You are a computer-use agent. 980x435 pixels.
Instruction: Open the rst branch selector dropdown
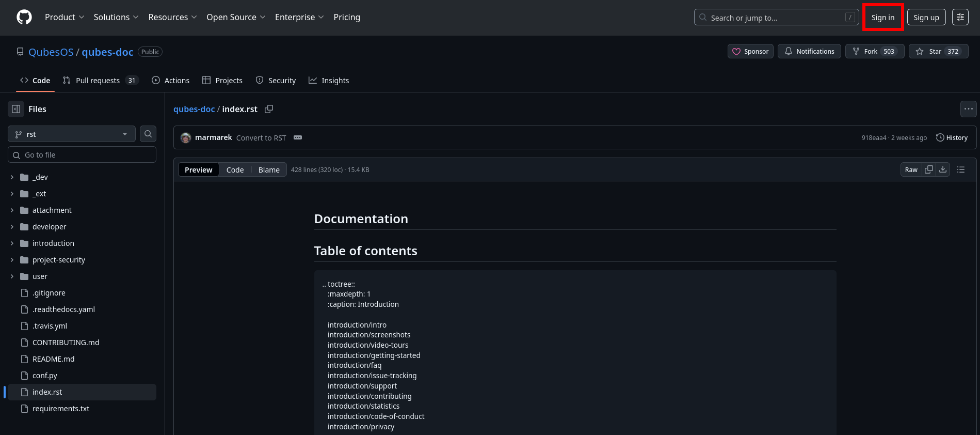pyautogui.click(x=72, y=134)
